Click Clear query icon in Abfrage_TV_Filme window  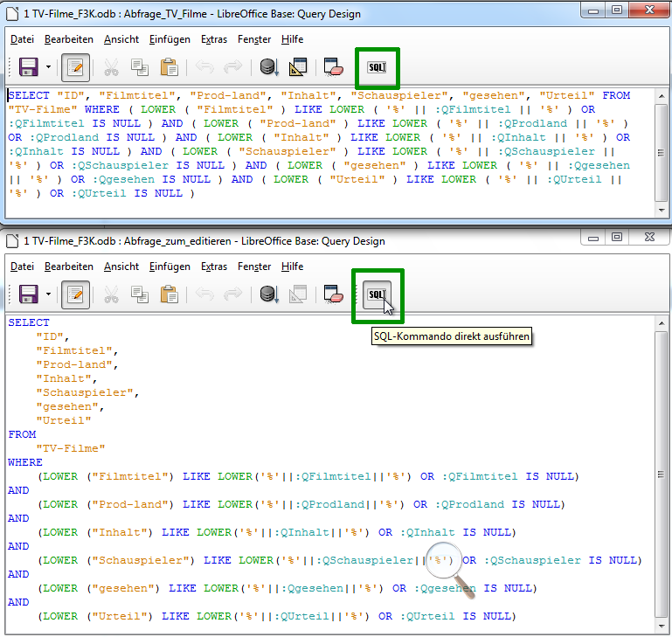(334, 67)
